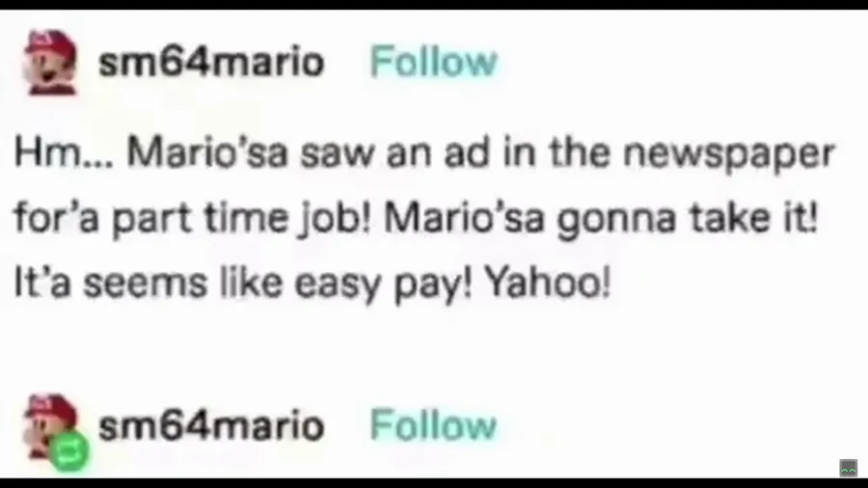Open the lower sm64mario Mario avatar picture
The height and width of the screenshot is (488, 868).
point(50,426)
